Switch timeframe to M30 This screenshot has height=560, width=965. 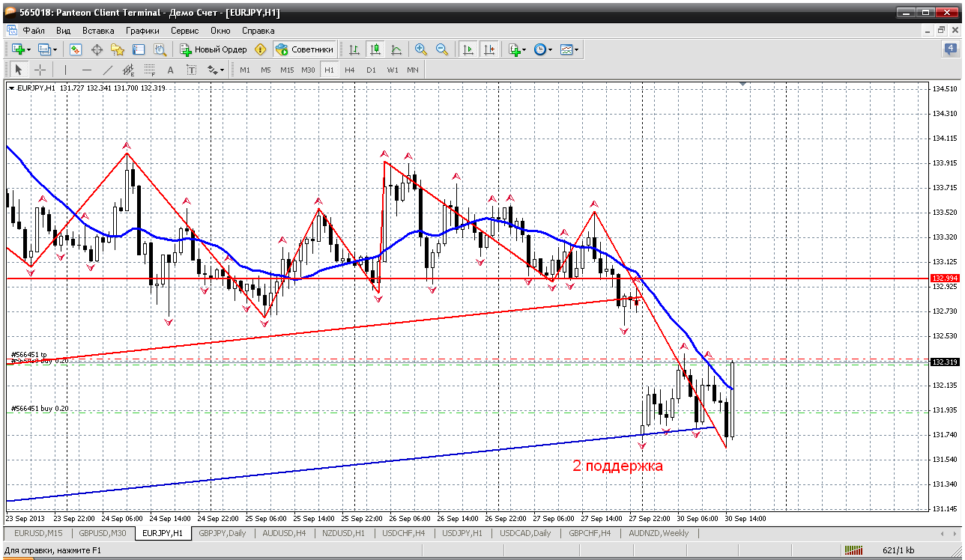pyautogui.click(x=308, y=70)
